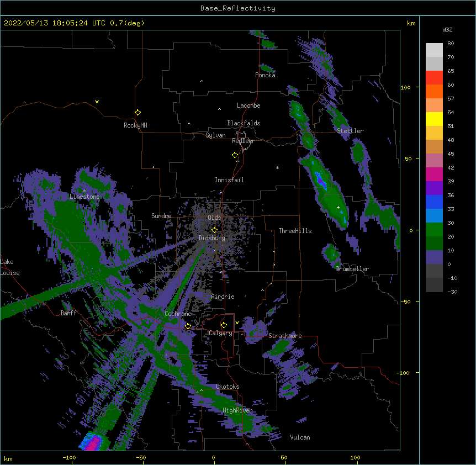This screenshot has height=465, width=476.
Task: Click the yellow diamond marker at Olds-Didsbury radar site
Action: coord(214,230)
